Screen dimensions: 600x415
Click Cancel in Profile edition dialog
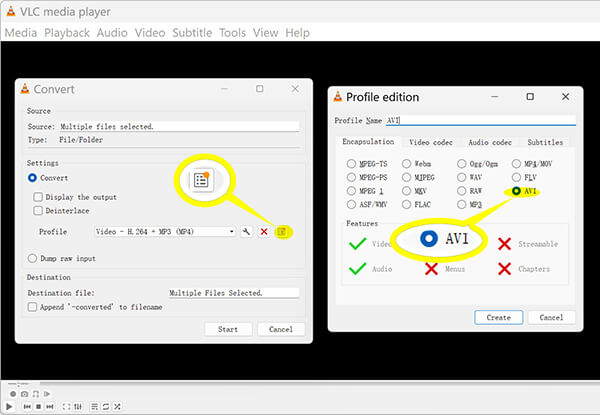551,317
